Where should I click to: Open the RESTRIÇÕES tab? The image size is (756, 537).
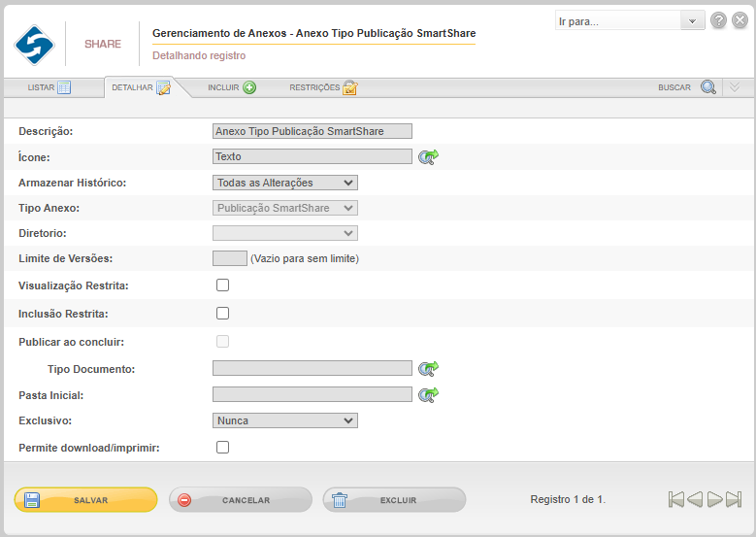tap(323, 87)
